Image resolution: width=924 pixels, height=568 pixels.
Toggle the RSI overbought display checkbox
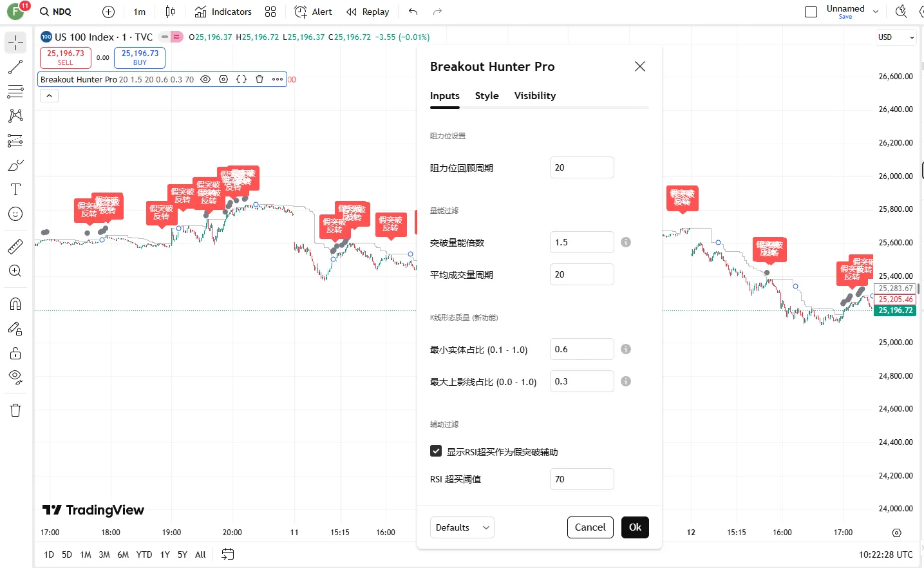(436, 451)
